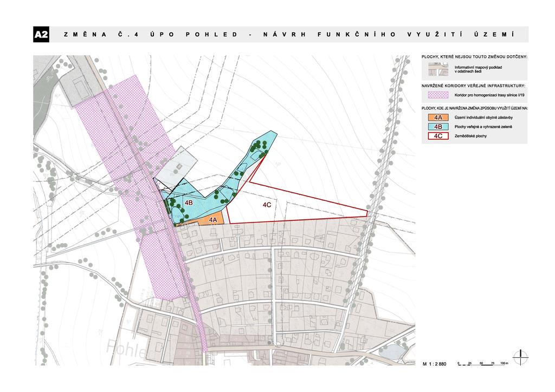Click the faint "Pohled" village name on the map
Viewport: 555px width, 392px height.
click(126, 349)
